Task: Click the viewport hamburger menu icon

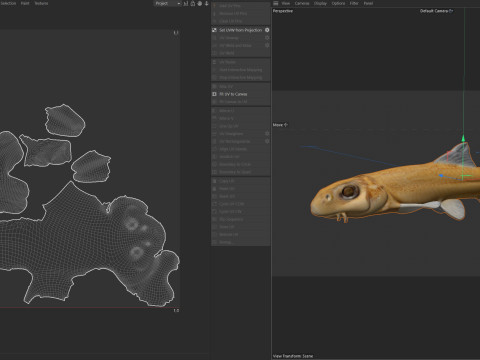Action: point(276,3)
